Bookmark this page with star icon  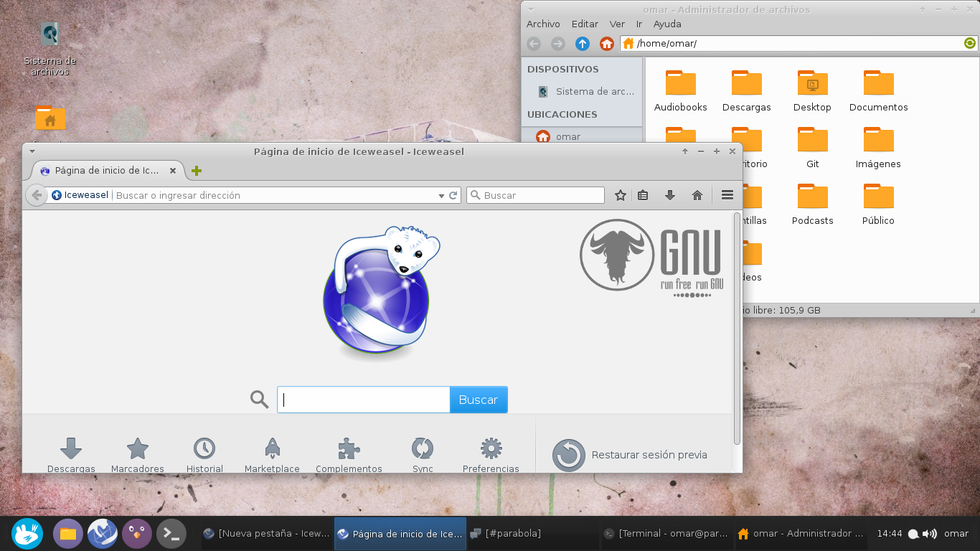pos(621,195)
